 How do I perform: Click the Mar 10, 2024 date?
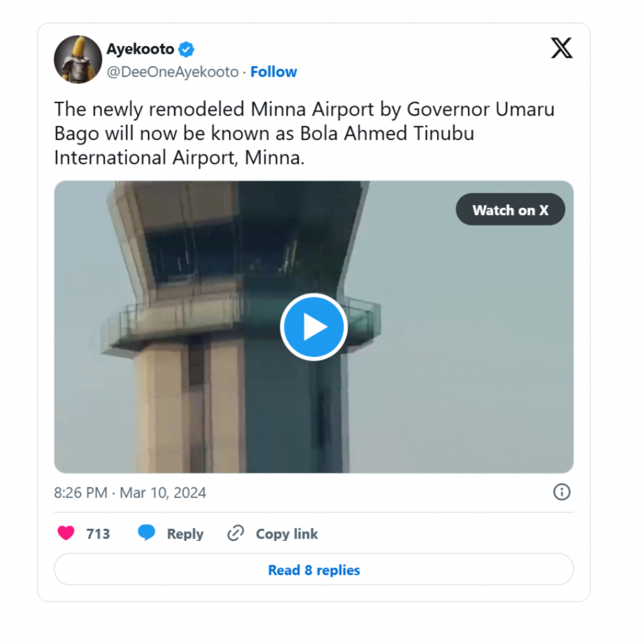[x=163, y=492]
